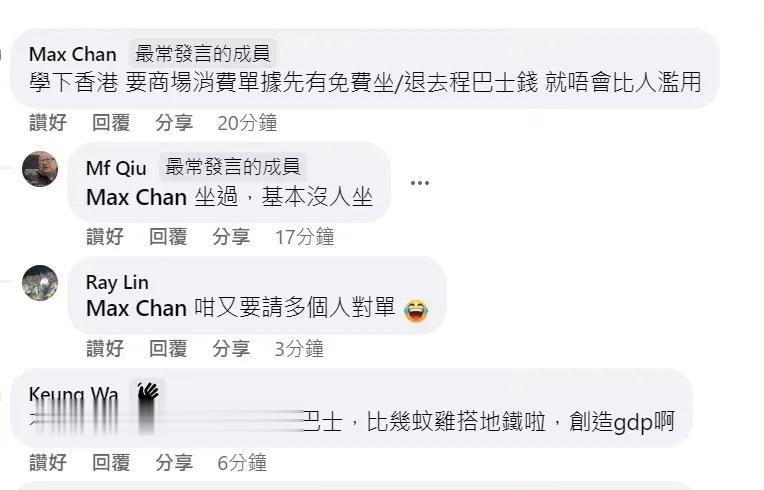
Task: Like Mf Qiu's reply with 讚好
Action: point(105,237)
